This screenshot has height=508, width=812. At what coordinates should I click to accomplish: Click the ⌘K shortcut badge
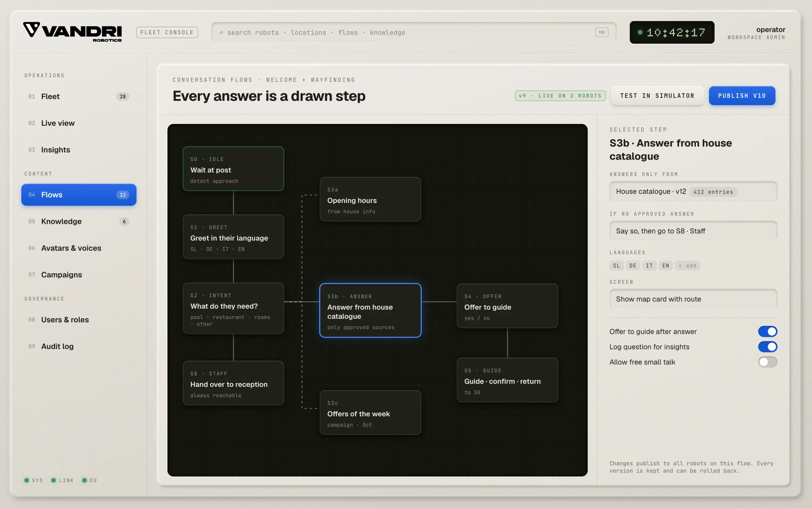pos(602,32)
